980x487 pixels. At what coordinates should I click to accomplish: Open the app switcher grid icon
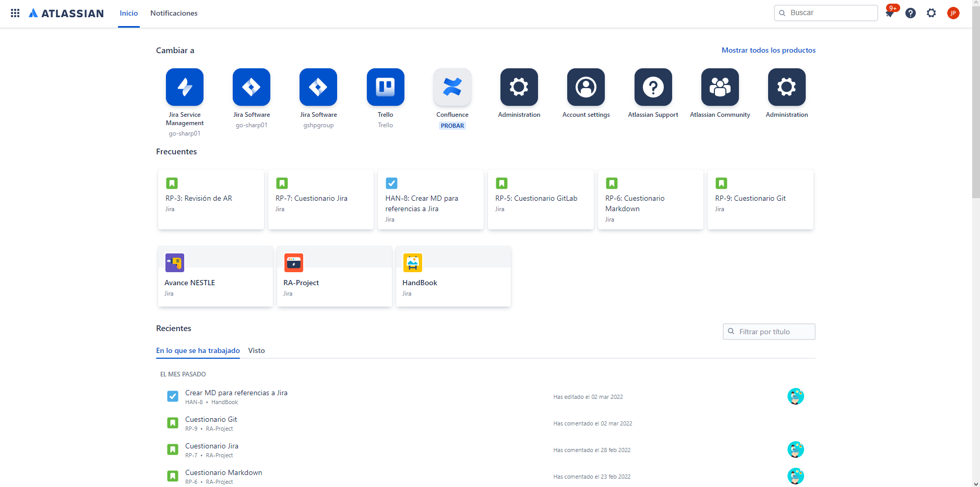[15, 13]
